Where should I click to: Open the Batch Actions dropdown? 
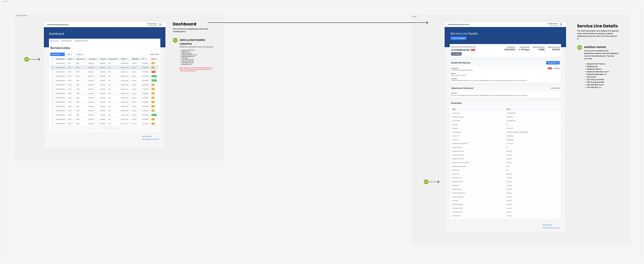57,54
